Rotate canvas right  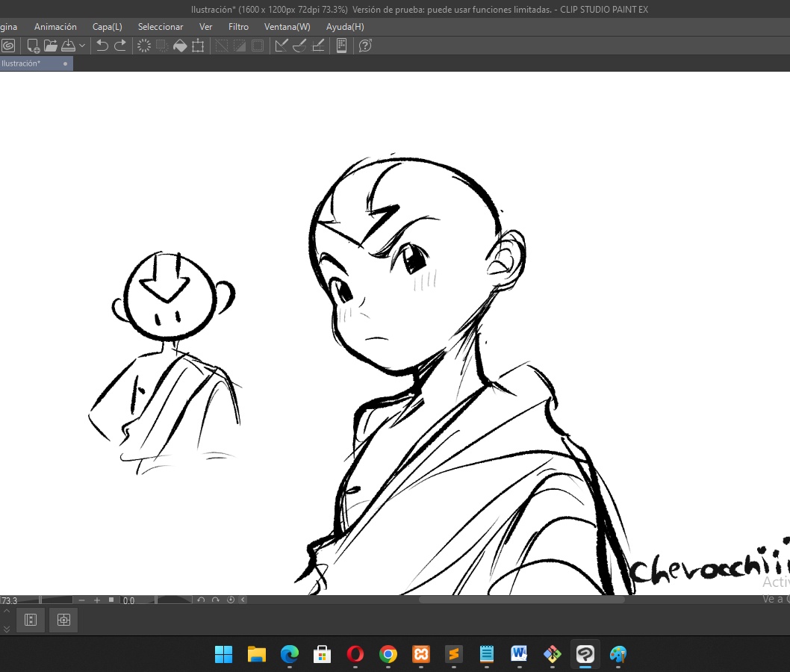coord(216,600)
